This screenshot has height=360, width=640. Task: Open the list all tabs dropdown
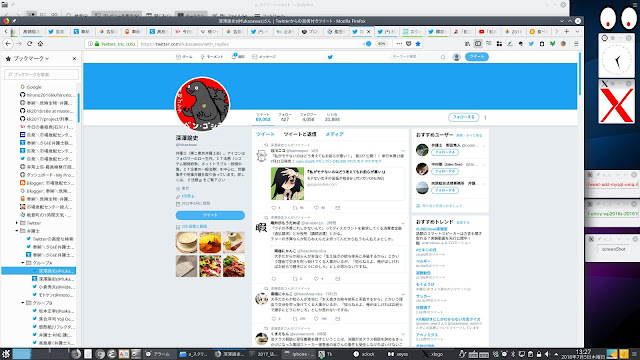(577, 31)
